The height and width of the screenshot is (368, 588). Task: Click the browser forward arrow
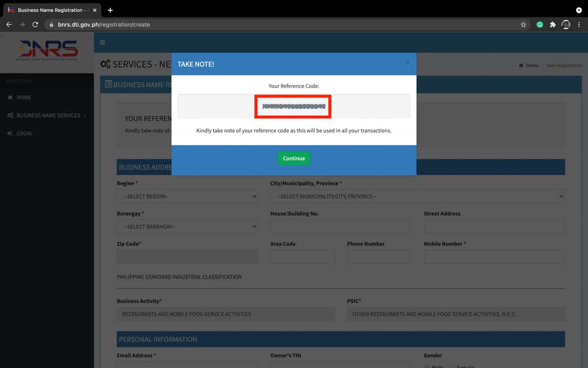pos(22,25)
